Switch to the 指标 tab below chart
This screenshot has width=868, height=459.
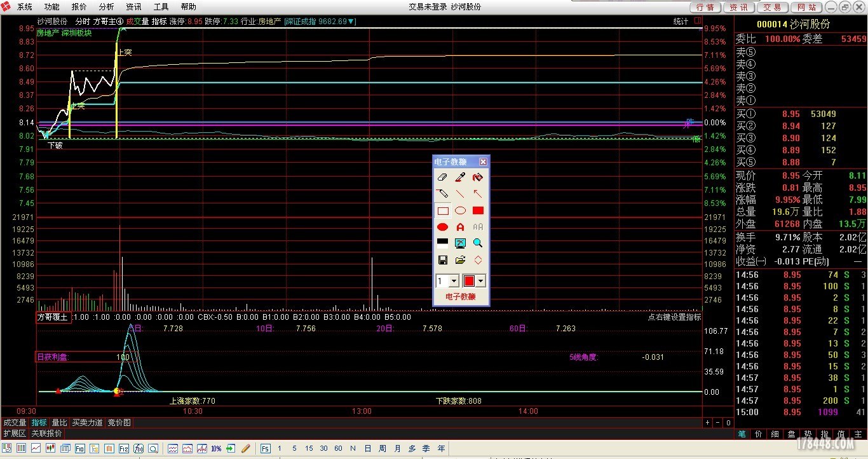point(39,423)
